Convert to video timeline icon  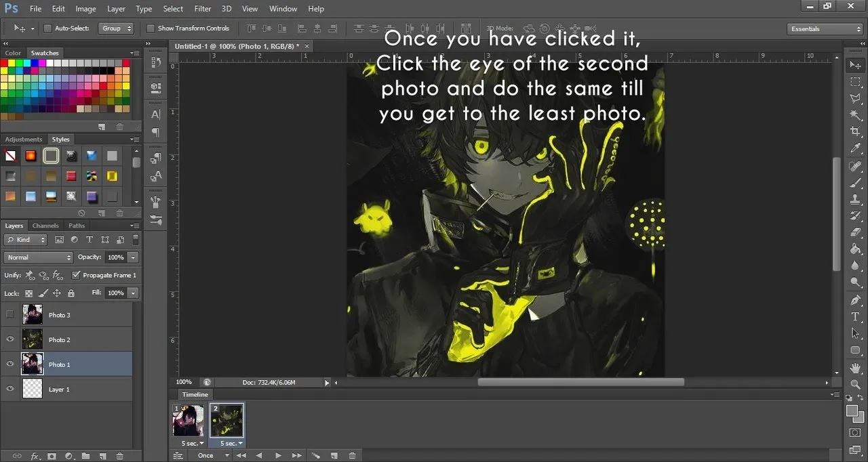pos(178,456)
